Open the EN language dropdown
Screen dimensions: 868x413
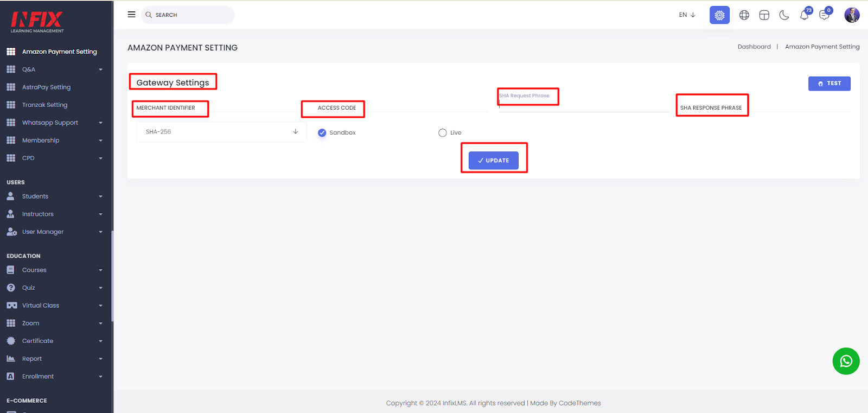[687, 15]
